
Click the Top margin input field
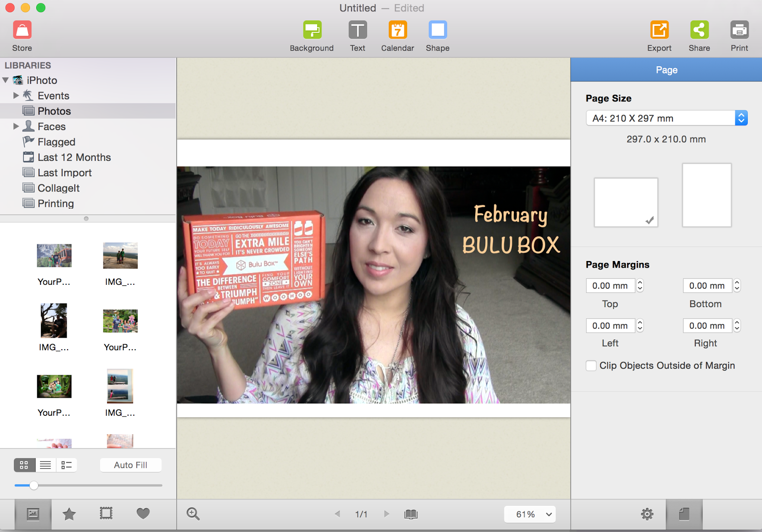tap(610, 286)
